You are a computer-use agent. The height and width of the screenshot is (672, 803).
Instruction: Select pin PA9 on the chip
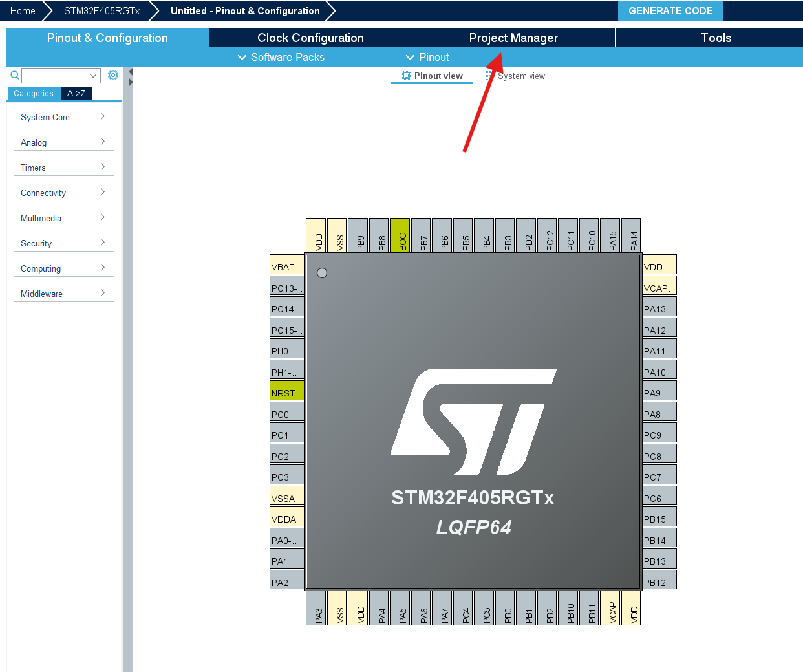click(659, 391)
